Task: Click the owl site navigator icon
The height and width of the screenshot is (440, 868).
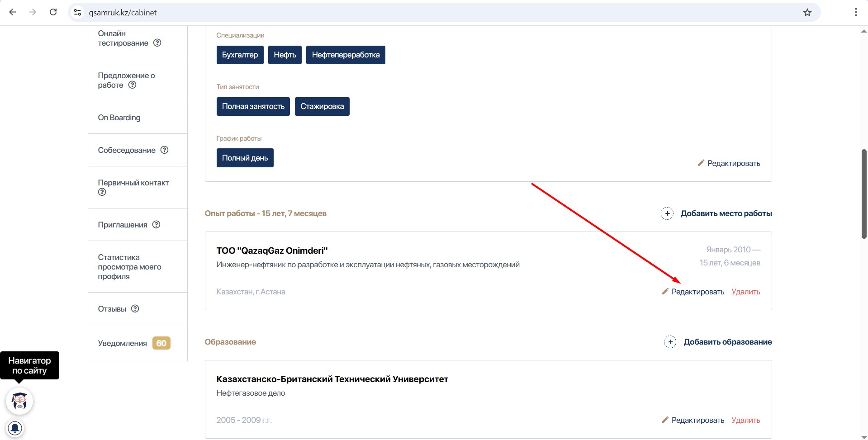Action: coord(19,401)
